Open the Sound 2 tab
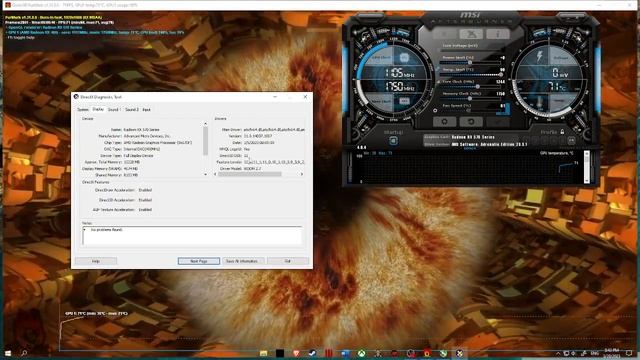Viewport: 640px width, 360px height. tap(131, 109)
